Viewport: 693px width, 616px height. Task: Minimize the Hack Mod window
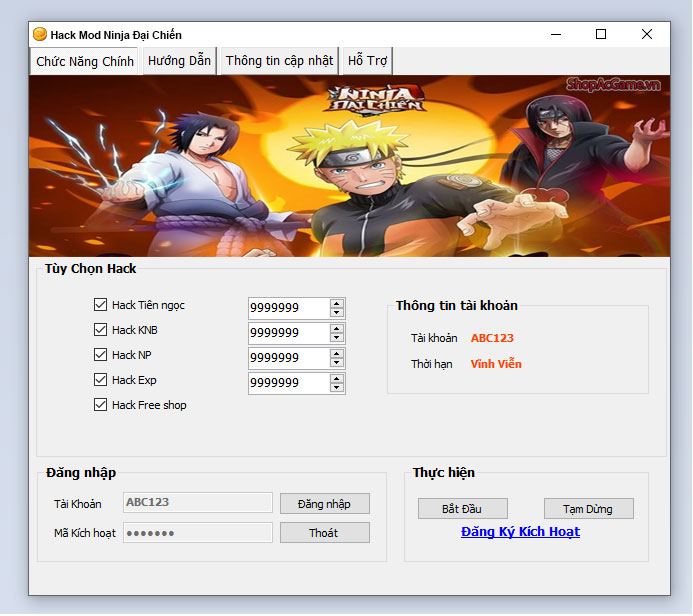556,34
